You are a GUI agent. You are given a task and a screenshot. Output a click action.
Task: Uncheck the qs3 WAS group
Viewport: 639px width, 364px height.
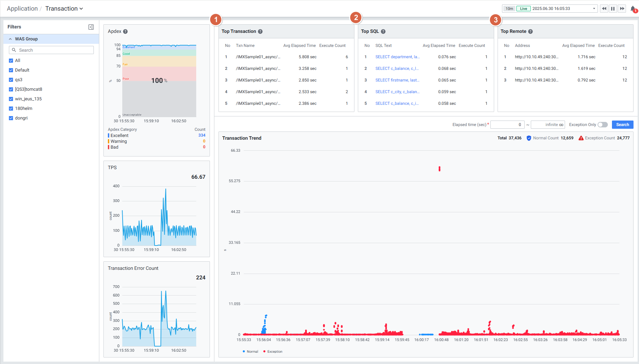pyautogui.click(x=11, y=80)
